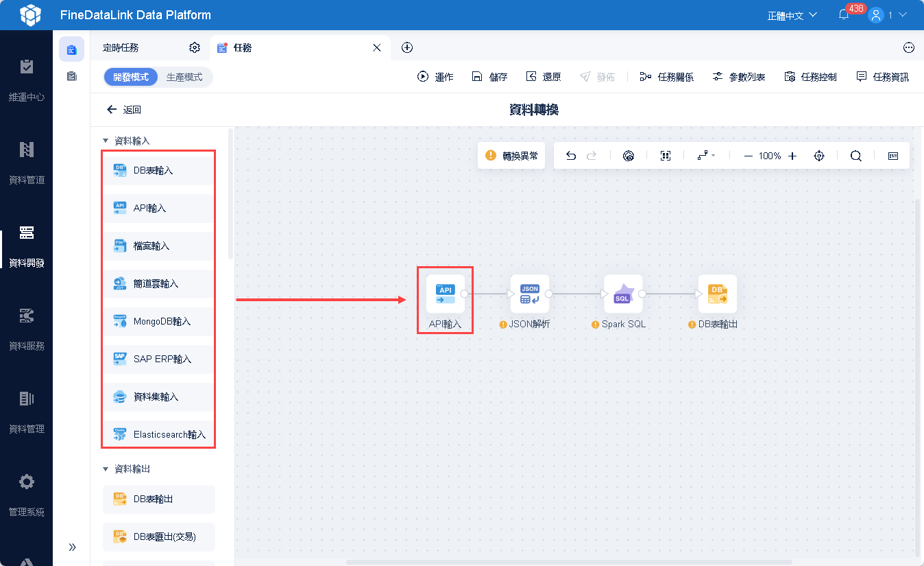
Task: Navigate to 資料管理
Action: coord(26,412)
